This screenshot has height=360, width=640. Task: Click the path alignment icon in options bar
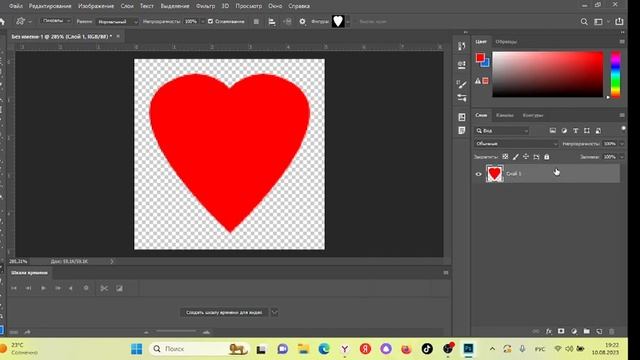click(272, 22)
